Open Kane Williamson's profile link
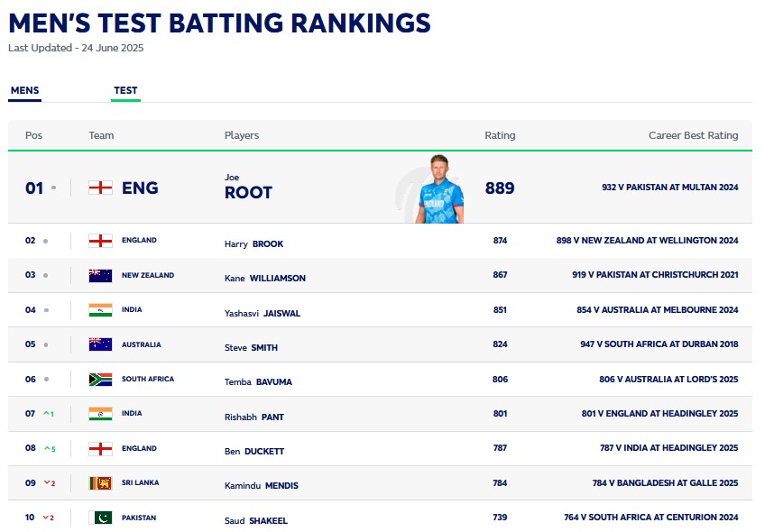The width and height of the screenshot is (783, 532). 264,279
